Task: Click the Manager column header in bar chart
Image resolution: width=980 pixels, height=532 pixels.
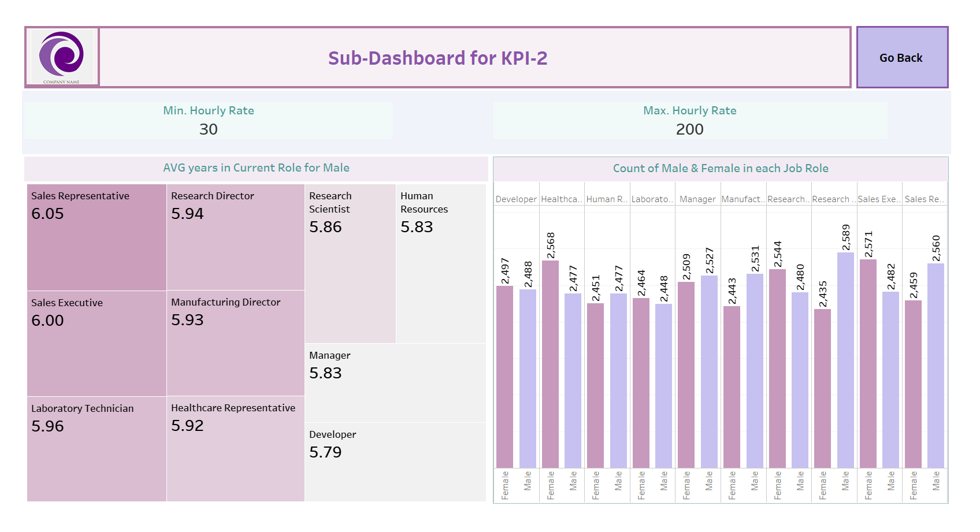Action: click(x=697, y=199)
